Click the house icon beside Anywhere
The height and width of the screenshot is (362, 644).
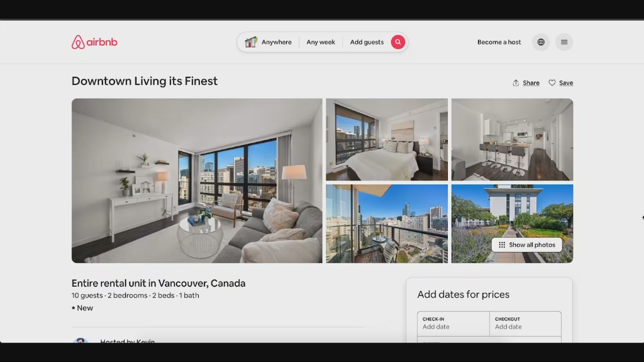[250, 42]
